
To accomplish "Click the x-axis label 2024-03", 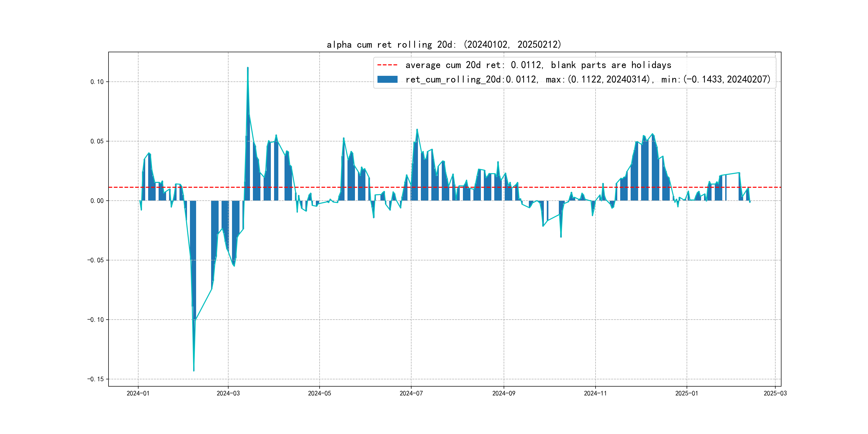I will click(228, 393).
